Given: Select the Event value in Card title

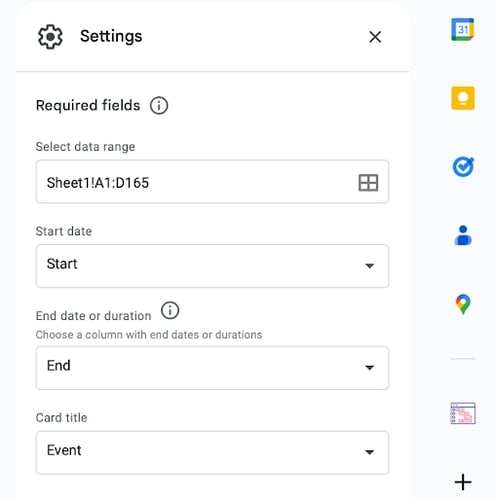Looking at the screenshot, I should point(64,450).
